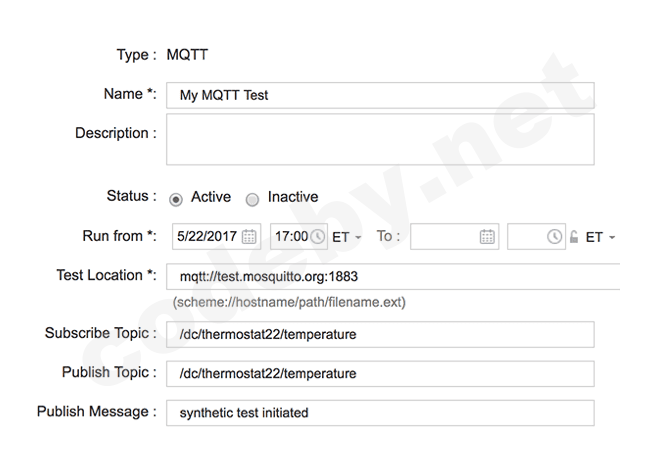Expand the To ET timezone dropdown
Viewport: 672px width, 458px height.
[x=600, y=237]
